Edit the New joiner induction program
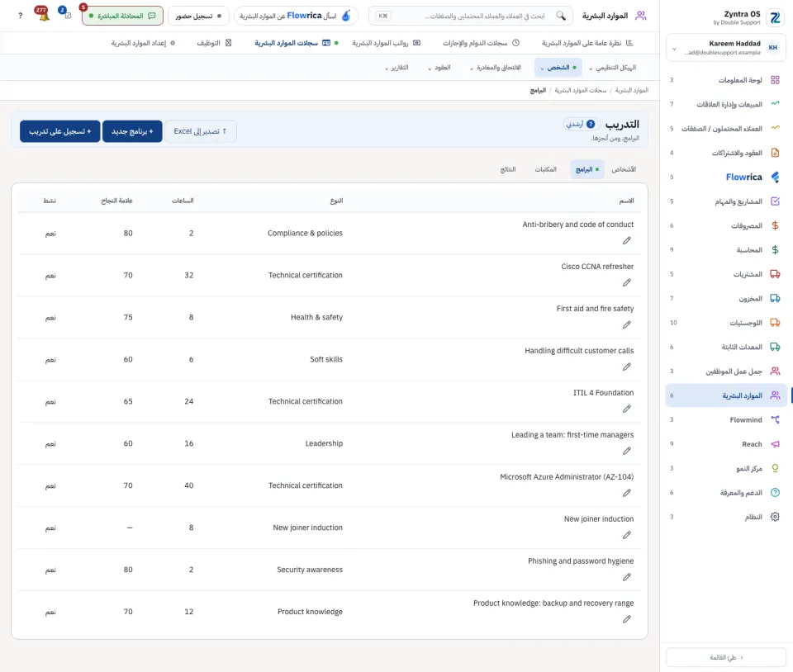The height and width of the screenshot is (672, 793). coord(627,535)
